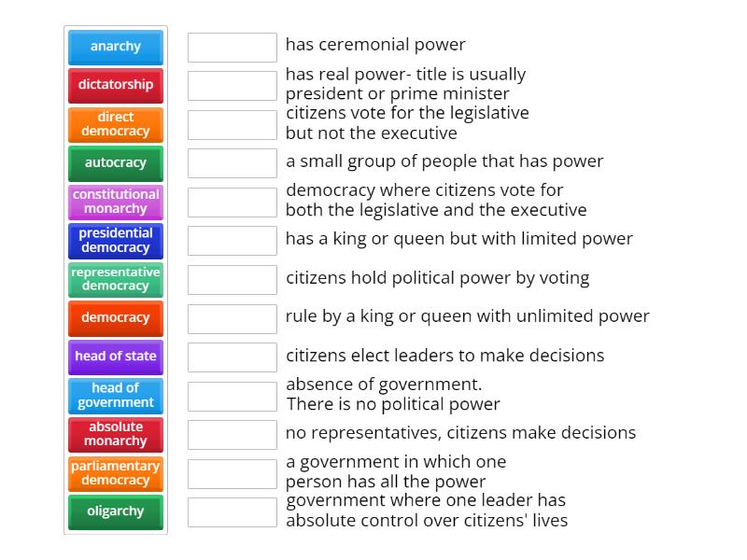Select the "absolute monarchy" tile
The height and width of the screenshot is (560, 747).
[115, 434]
